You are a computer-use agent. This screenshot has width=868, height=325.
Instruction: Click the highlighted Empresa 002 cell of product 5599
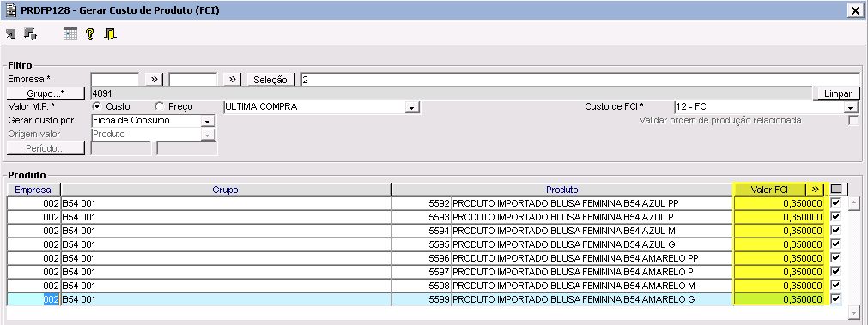coord(33,299)
